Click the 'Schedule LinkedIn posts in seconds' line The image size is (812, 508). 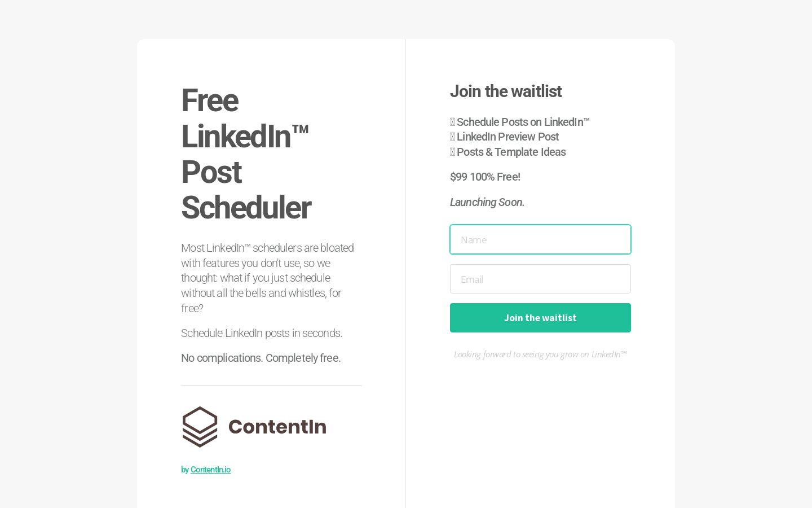click(262, 333)
